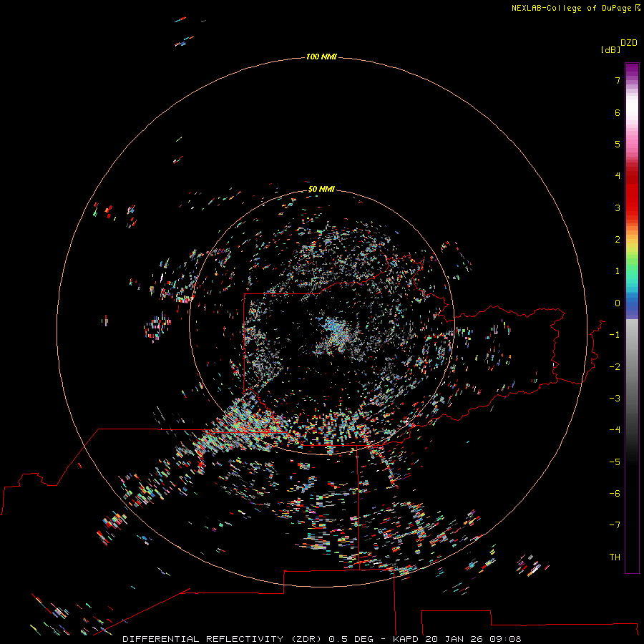This screenshot has width=644, height=644.
Task: Click the [dB] unit label
Action: click(611, 49)
